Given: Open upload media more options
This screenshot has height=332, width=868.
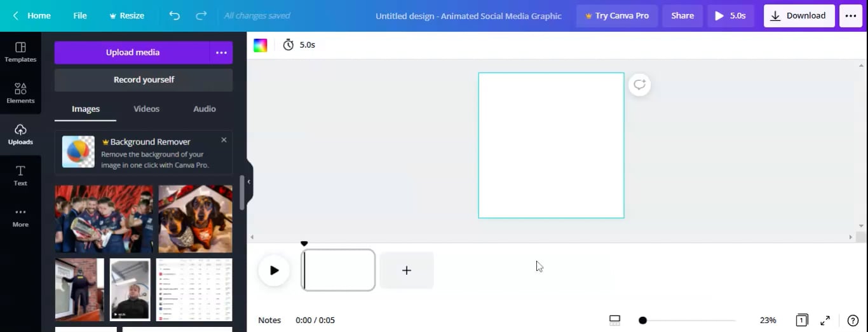Looking at the screenshot, I should click(221, 53).
